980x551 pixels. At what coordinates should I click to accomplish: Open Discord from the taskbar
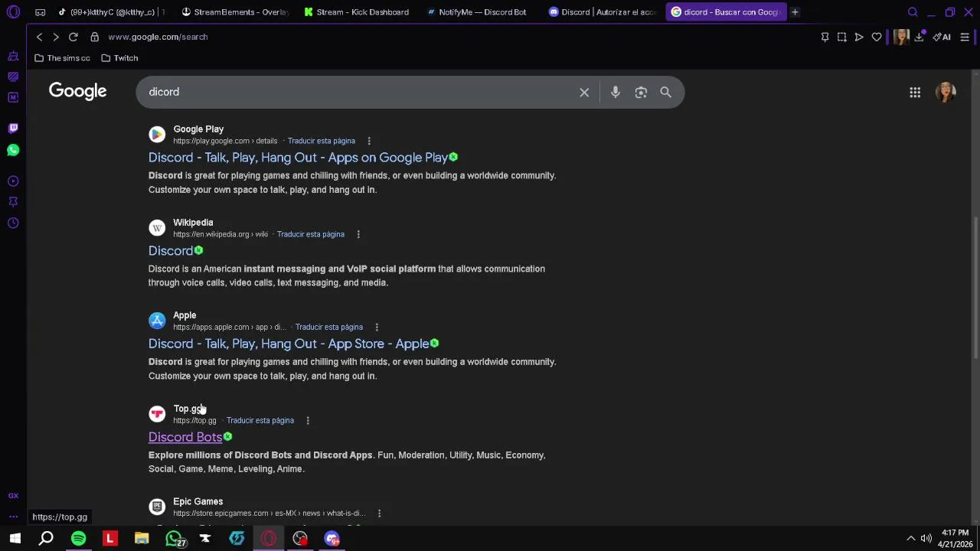[332, 539]
